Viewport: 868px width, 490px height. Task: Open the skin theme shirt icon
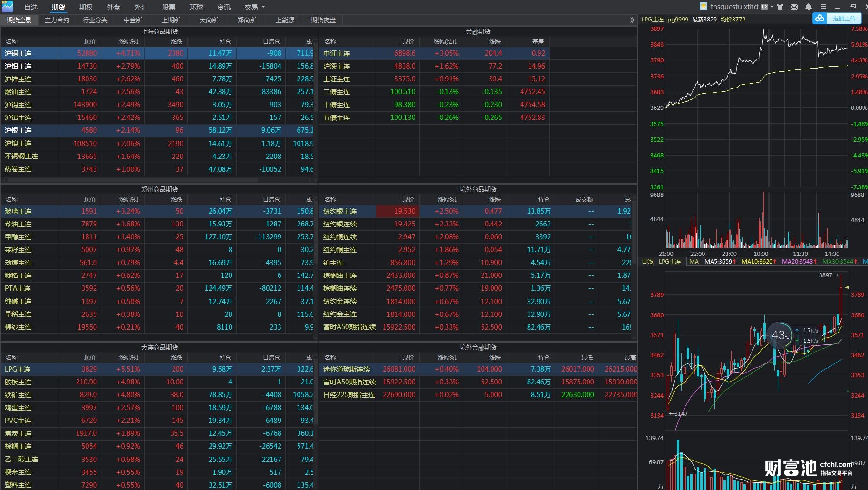(780, 7)
